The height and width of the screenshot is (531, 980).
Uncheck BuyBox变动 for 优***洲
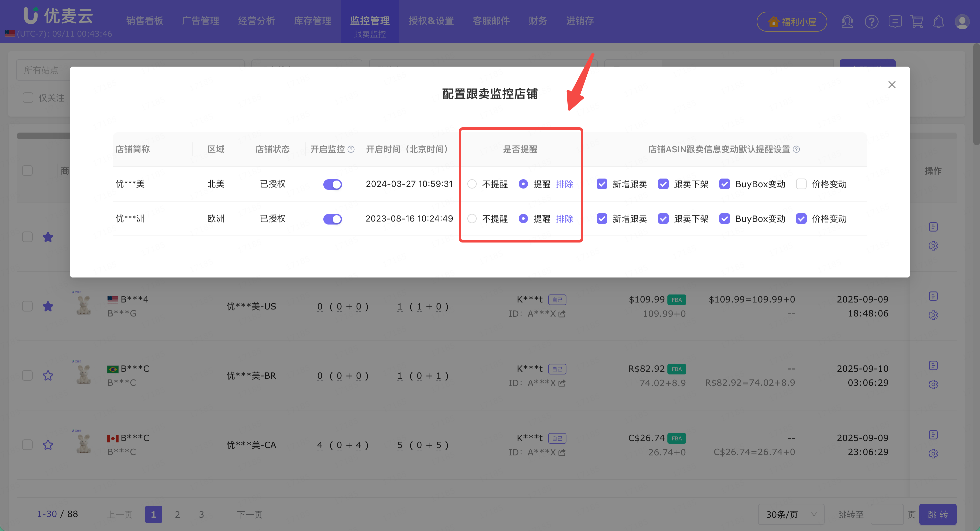point(724,219)
